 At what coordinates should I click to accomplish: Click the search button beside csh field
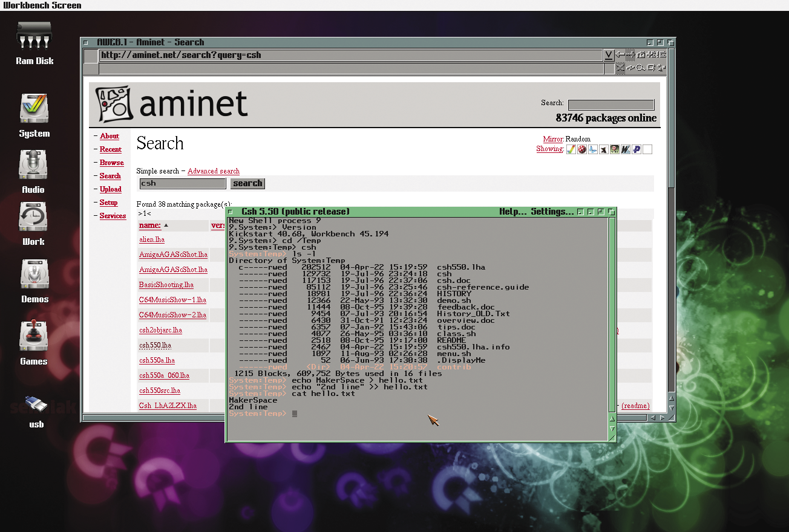(x=247, y=183)
